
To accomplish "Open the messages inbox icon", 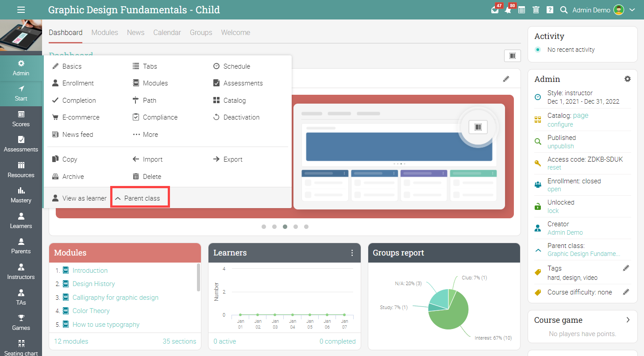I will [495, 10].
